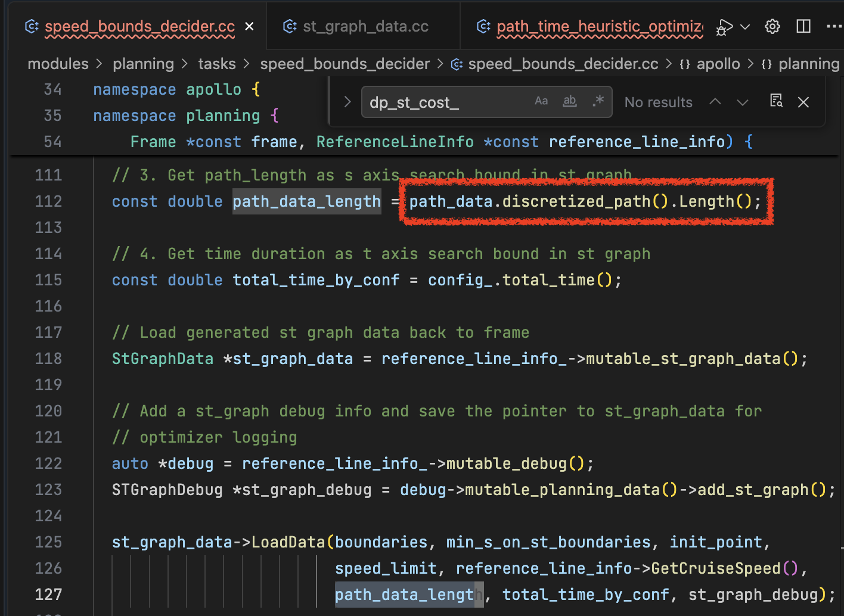Go to the previous match arrow
This screenshot has height=616, width=844.
click(715, 102)
